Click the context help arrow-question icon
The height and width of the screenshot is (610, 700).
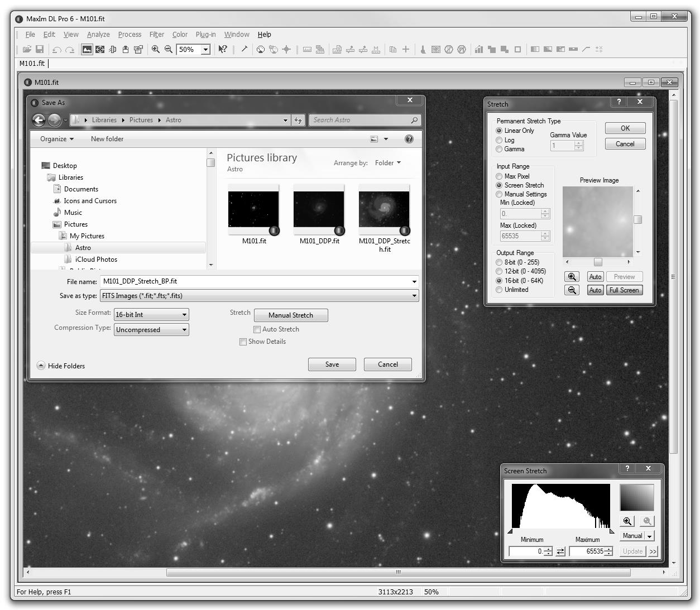point(223,49)
